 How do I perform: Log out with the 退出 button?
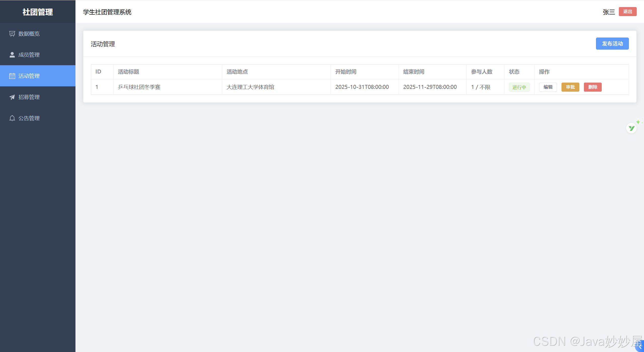tap(628, 12)
